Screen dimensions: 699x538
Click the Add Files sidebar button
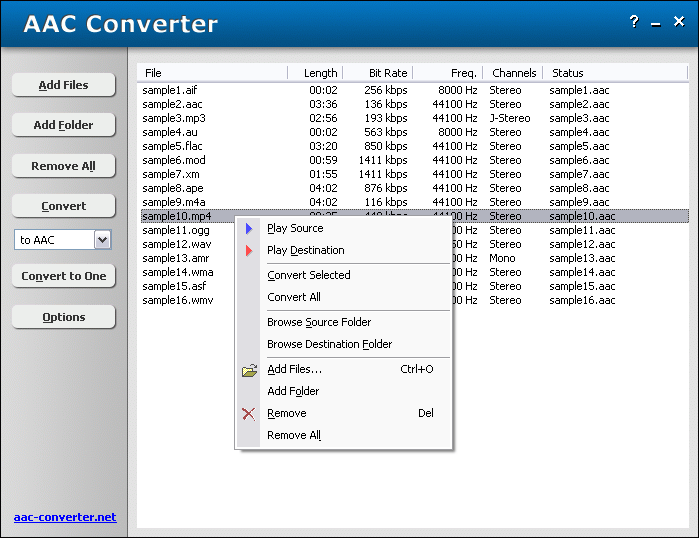point(63,85)
